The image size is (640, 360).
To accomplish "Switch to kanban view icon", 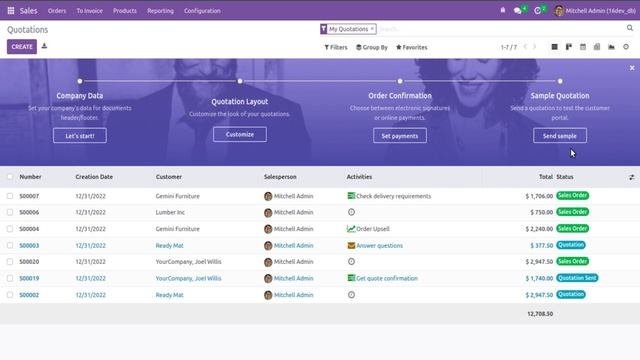I will (569, 47).
